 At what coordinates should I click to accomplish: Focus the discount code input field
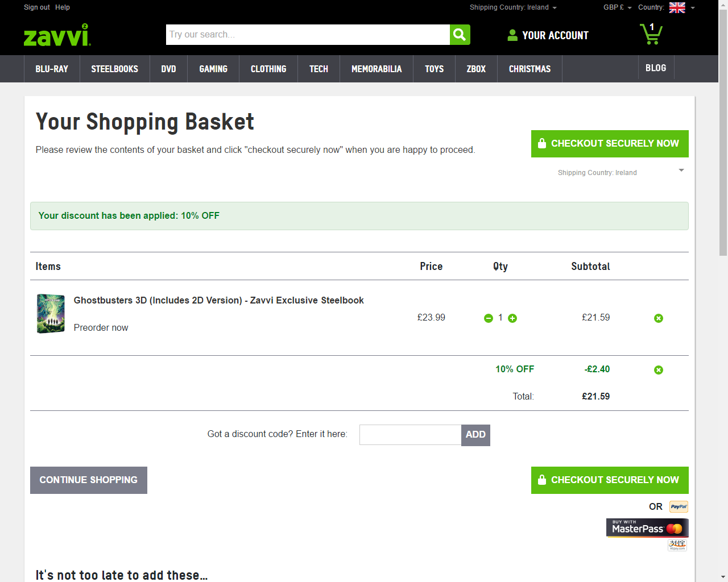(410, 435)
